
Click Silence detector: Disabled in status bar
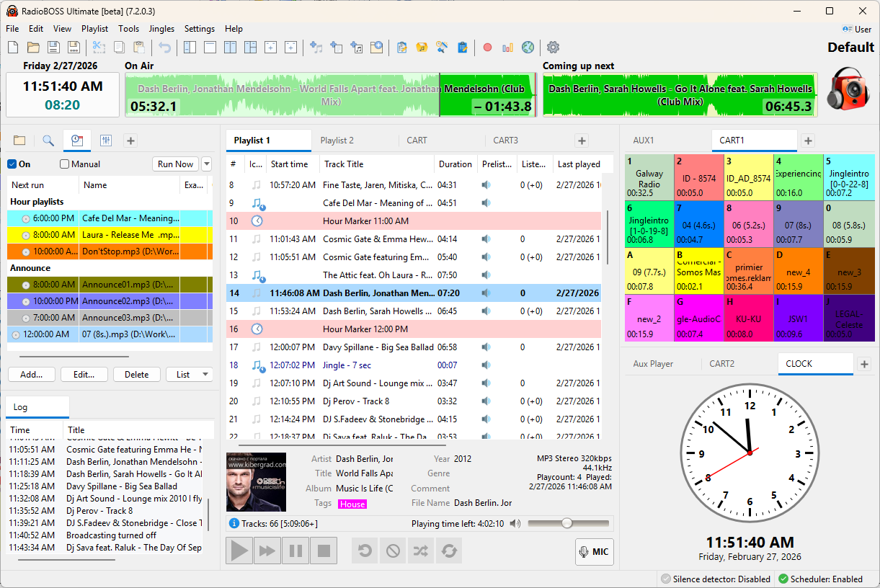tap(716, 579)
